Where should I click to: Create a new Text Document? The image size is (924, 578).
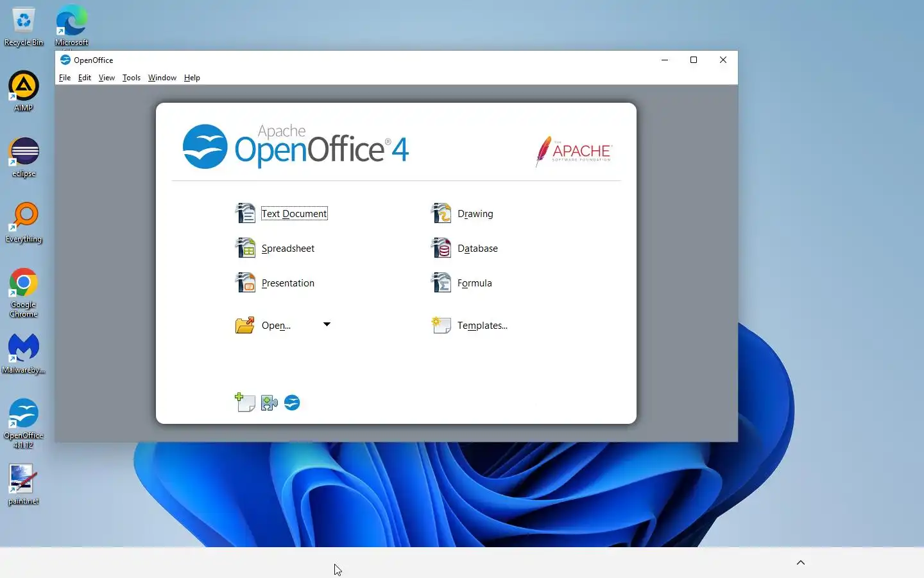(295, 213)
